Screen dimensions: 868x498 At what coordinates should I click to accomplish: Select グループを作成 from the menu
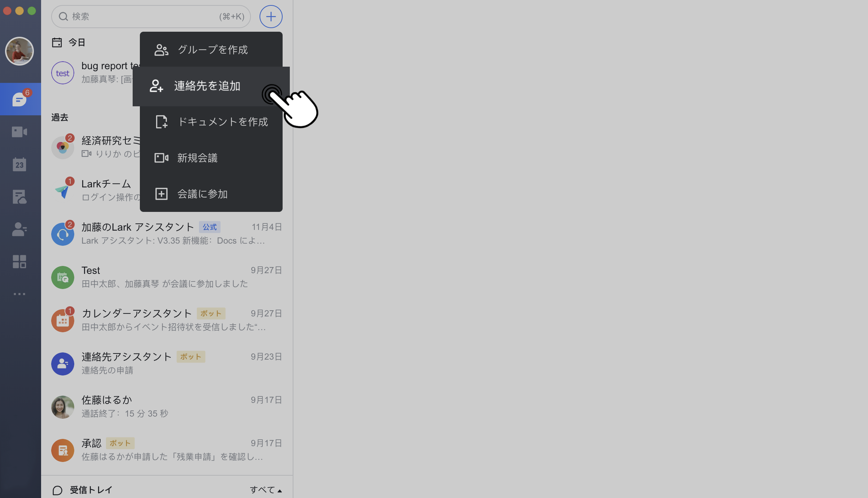(x=212, y=50)
